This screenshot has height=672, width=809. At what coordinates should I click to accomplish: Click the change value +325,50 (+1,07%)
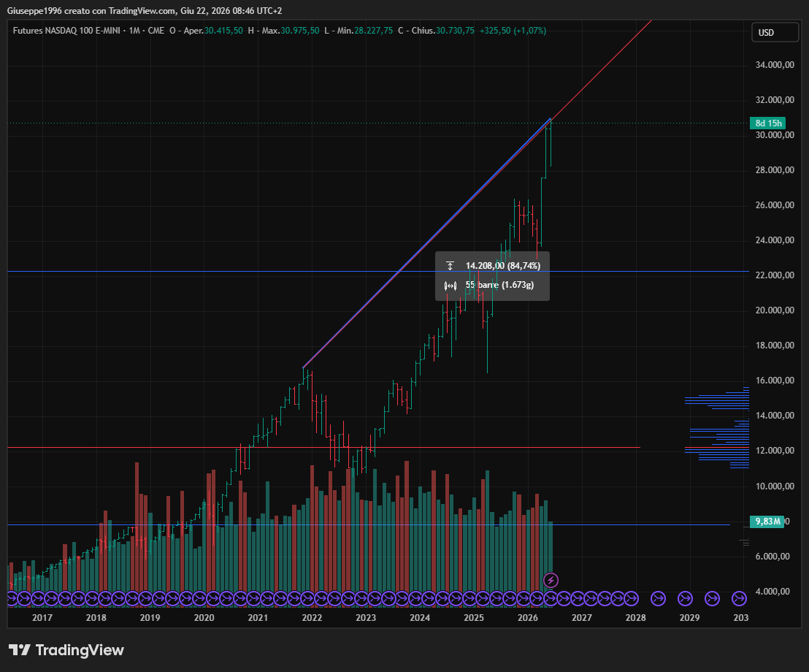tap(513, 31)
